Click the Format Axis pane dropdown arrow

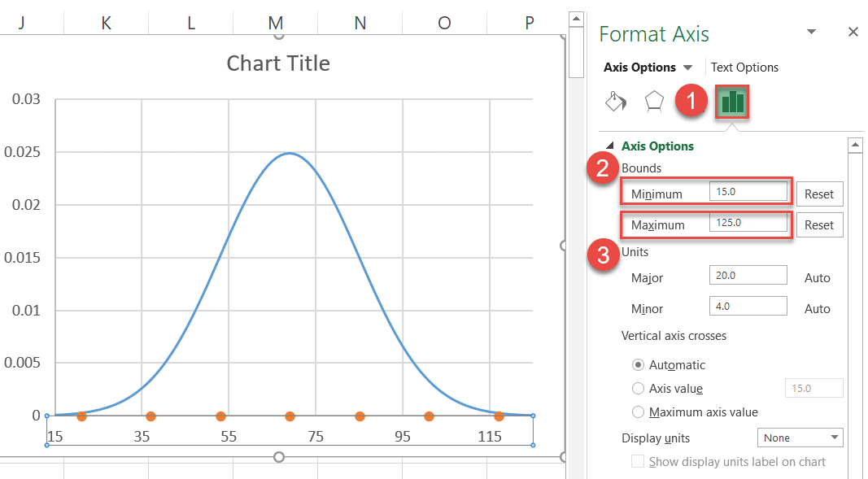(x=809, y=31)
